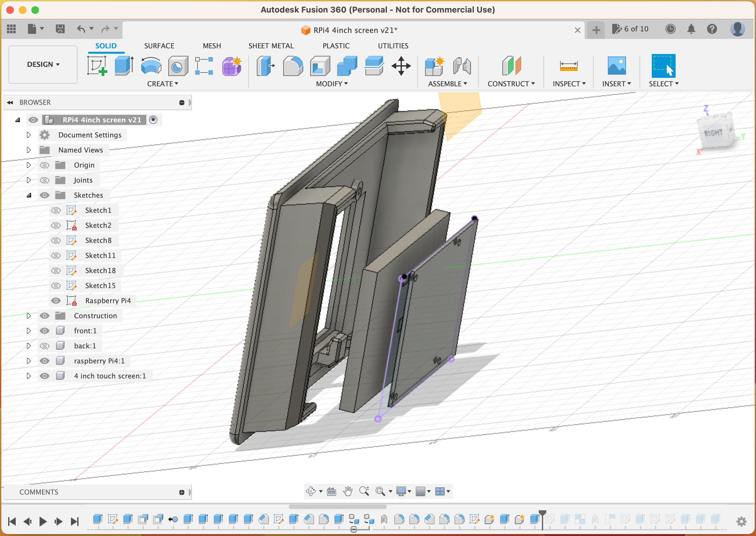Open the notifications bell

point(691,29)
